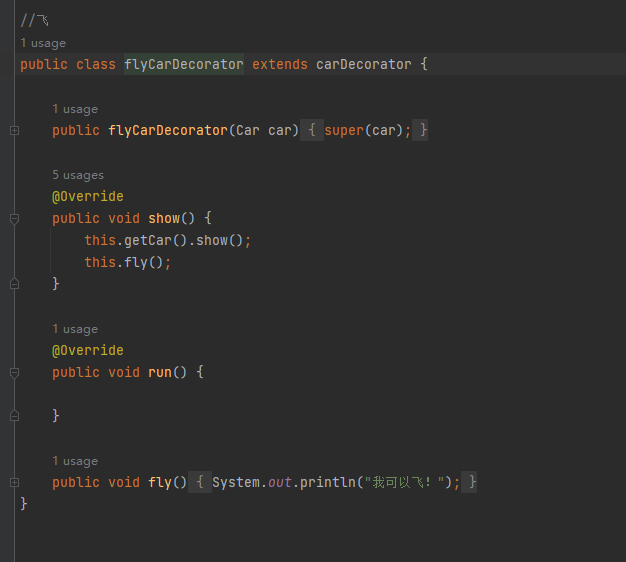Open the '1 usage' hint above run()
626x562 pixels.
[75, 329]
